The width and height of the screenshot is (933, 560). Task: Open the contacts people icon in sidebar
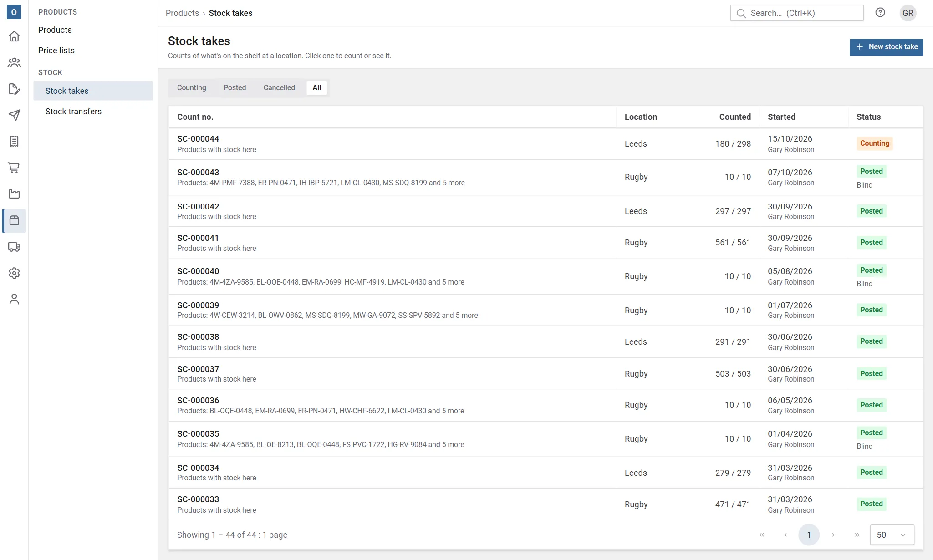point(14,62)
